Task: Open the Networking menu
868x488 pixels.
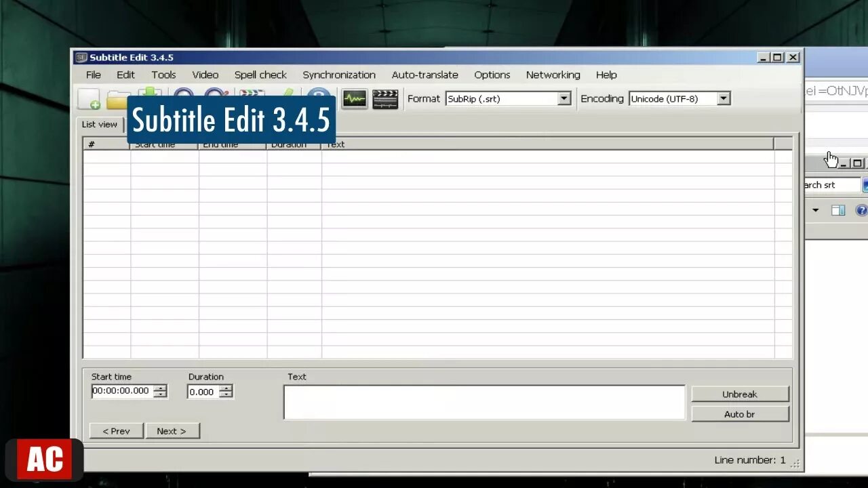Action: tap(553, 75)
